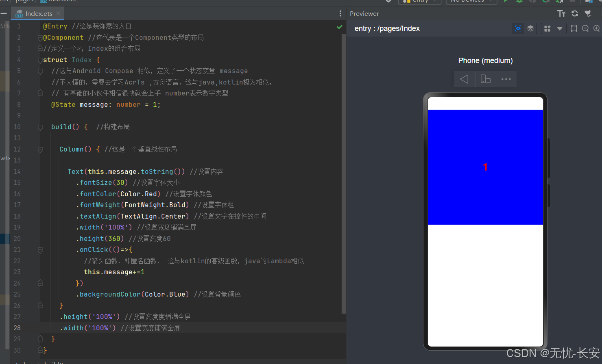Click the @Component decorator on line 2
This screenshot has width=602, height=364.
pyautogui.click(x=63, y=37)
